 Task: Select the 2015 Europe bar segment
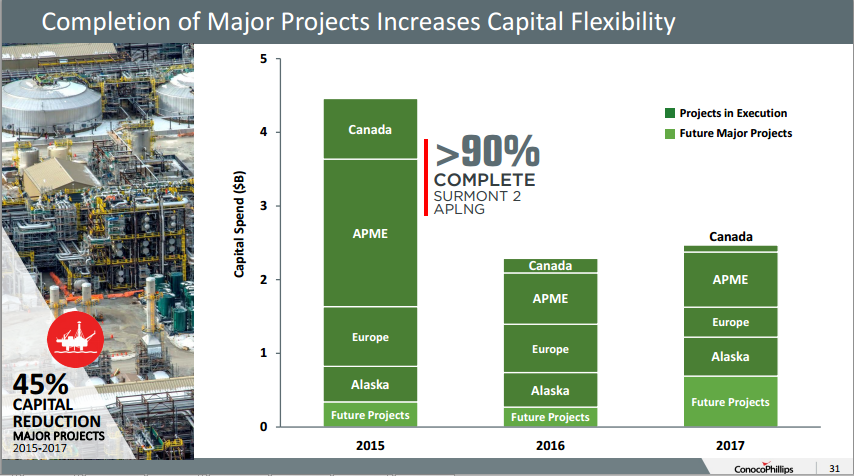click(x=370, y=337)
